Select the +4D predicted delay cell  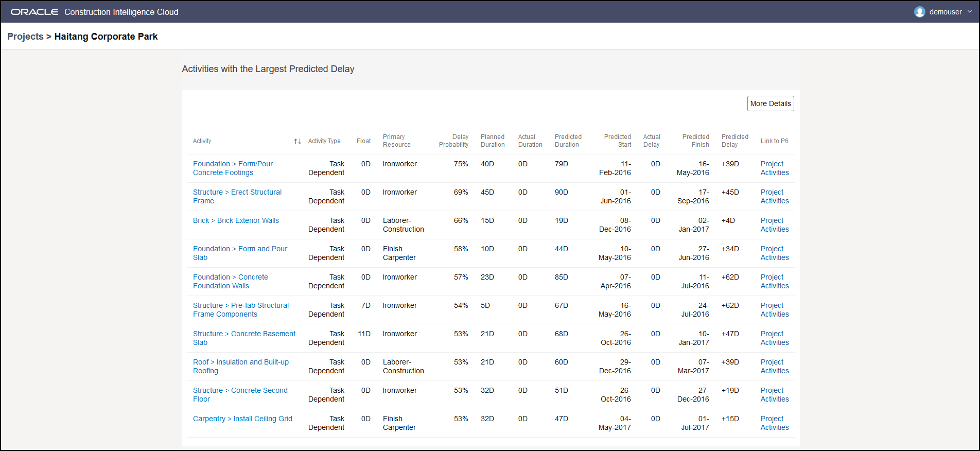pyautogui.click(x=728, y=220)
